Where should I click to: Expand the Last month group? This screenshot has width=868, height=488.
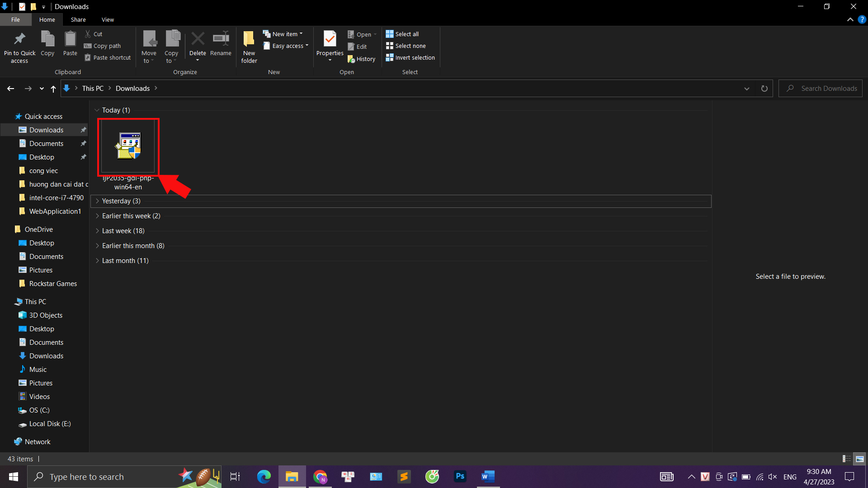tap(97, 261)
